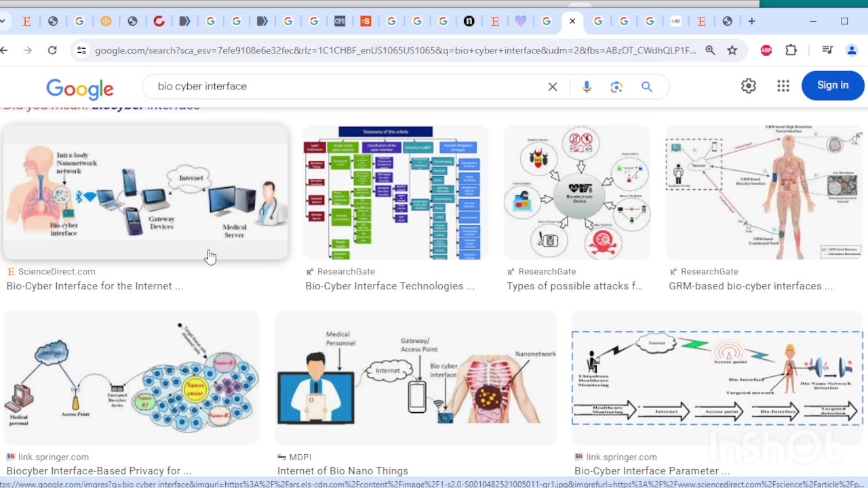Open the intra-body nanonetwork diagram thumbnail
Image resolution: width=868 pixels, height=488 pixels.
pos(145,192)
